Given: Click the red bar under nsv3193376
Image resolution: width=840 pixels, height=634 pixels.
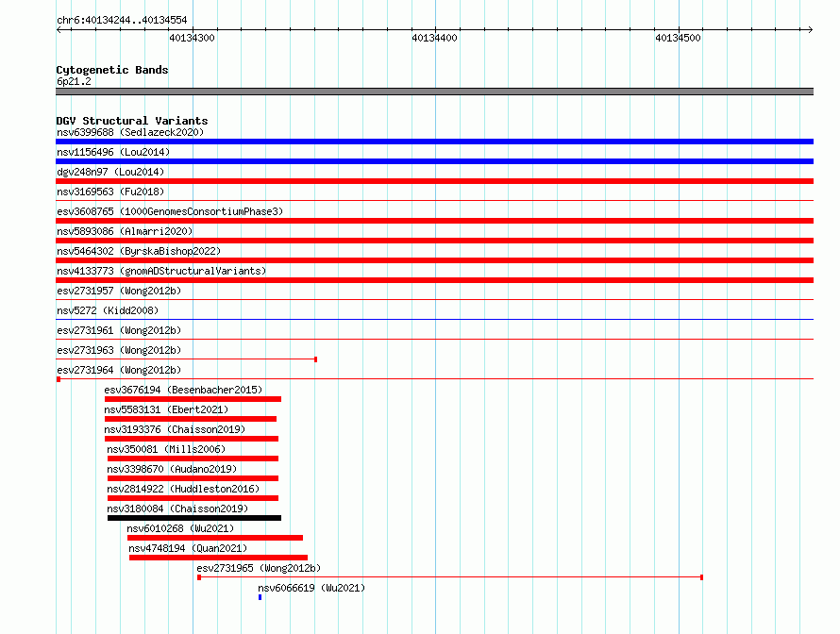Looking at the screenshot, I should [192, 439].
